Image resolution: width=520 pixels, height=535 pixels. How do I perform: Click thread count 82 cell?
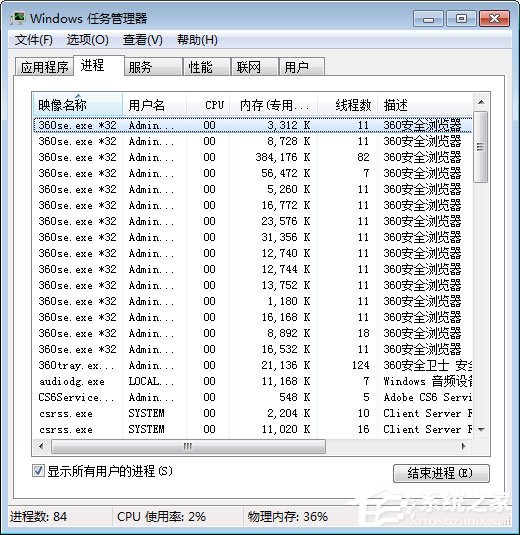[x=363, y=157]
